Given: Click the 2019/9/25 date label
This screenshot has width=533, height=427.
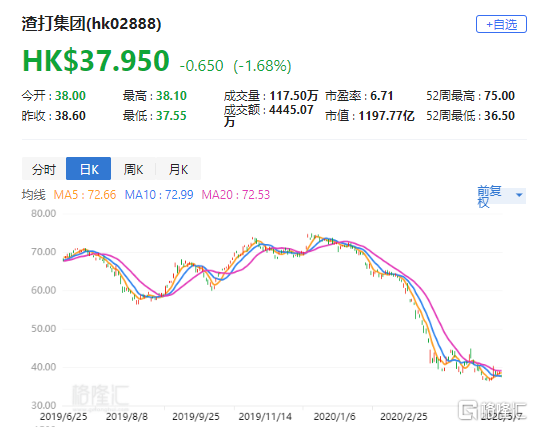Looking at the screenshot, I should tap(196, 417).
